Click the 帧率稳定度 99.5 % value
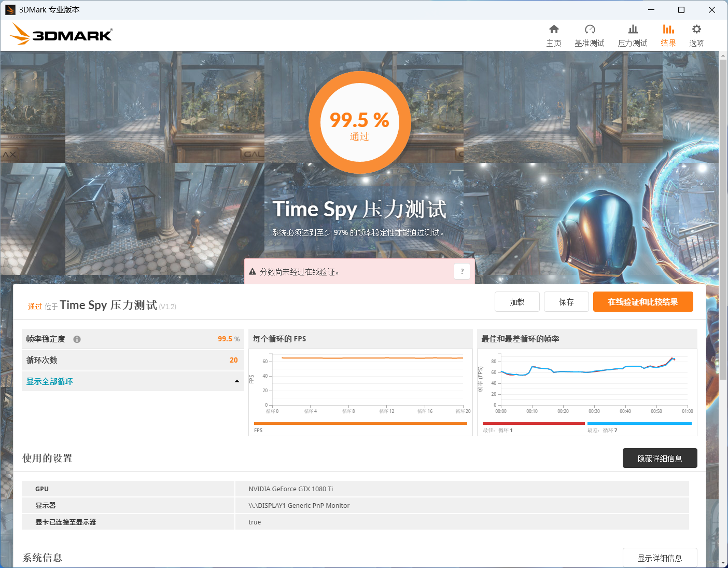 pos(229,339)
